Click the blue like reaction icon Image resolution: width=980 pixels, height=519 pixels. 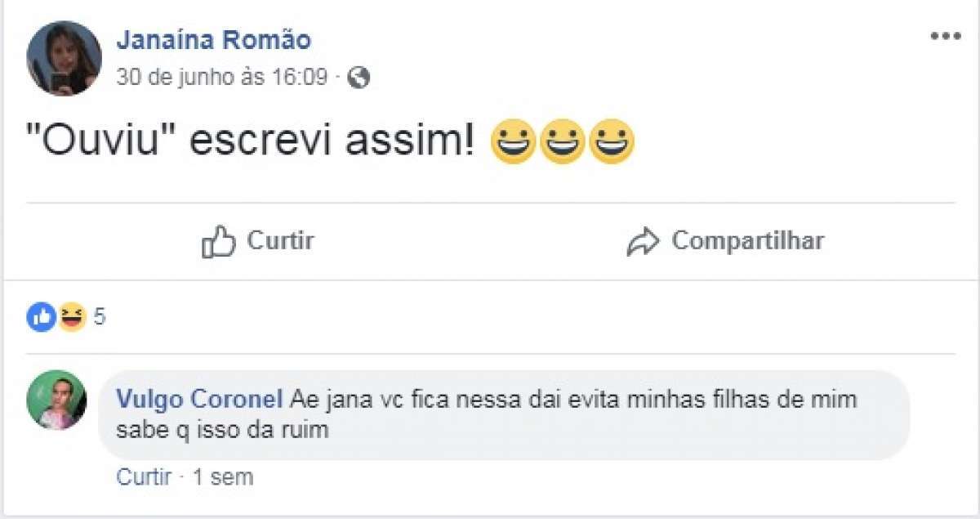(x=41, y=316)
